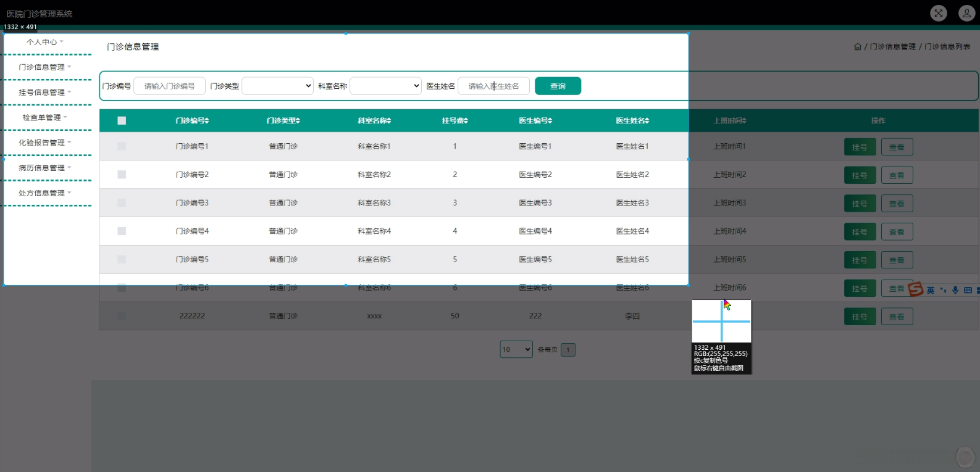Select the 上班时间4 table cell
This screenshot has height=472, width=980.
pyautogui.click(x=730, y=231)
